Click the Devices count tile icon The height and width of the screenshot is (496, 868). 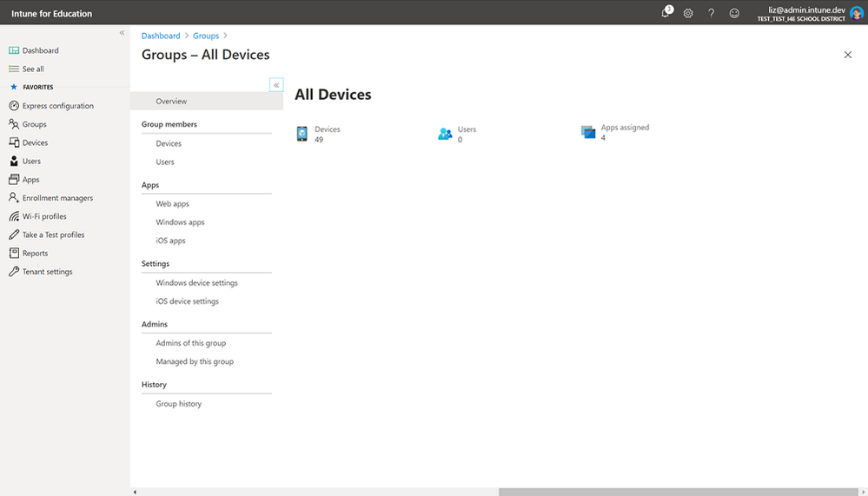(x=301, y=134)
